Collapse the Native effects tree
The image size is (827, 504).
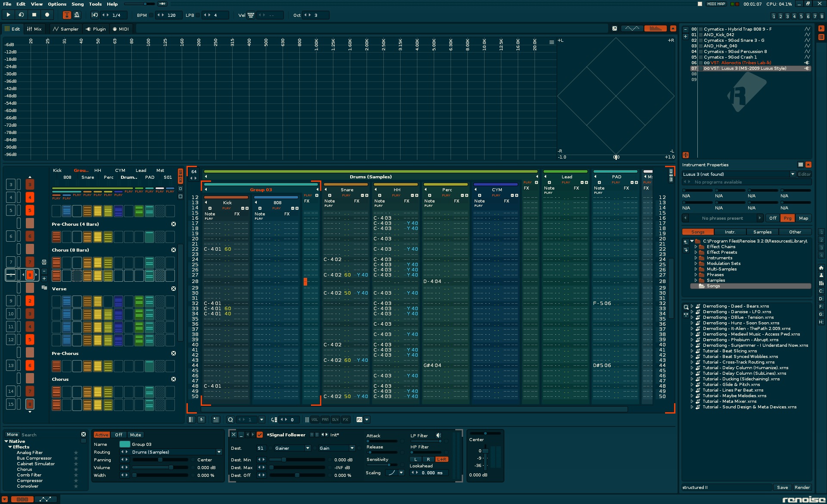(6, 441)
